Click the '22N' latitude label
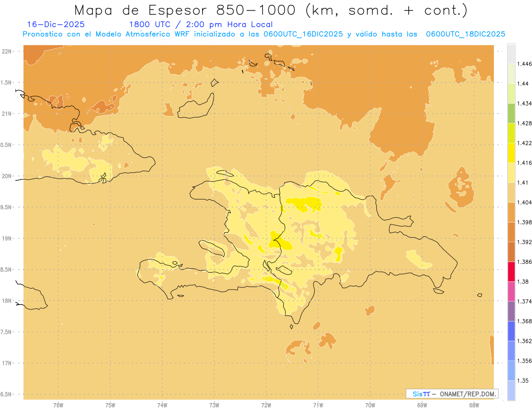Viewport: 532px width, 411px height. pyautogui.click(x=7, y=51)
